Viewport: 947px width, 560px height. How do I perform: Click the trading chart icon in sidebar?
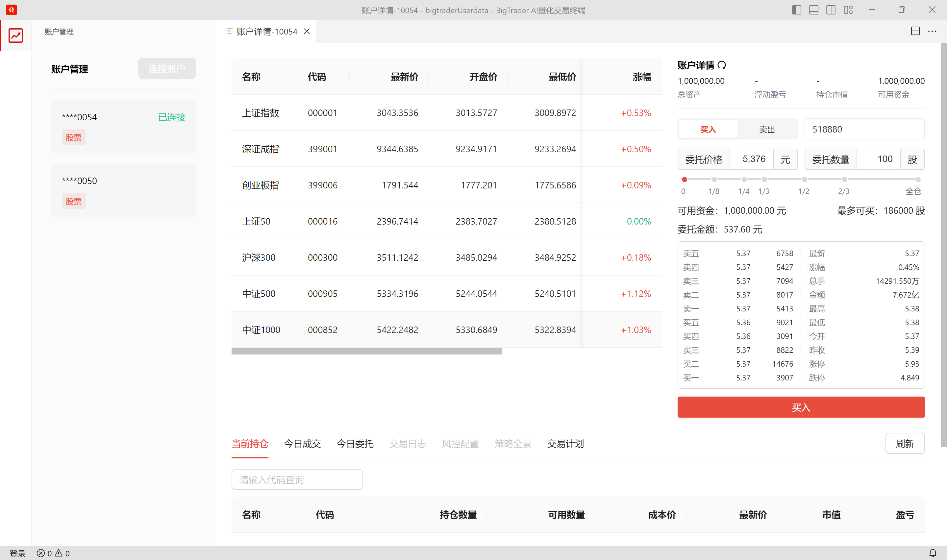(16, 36)
